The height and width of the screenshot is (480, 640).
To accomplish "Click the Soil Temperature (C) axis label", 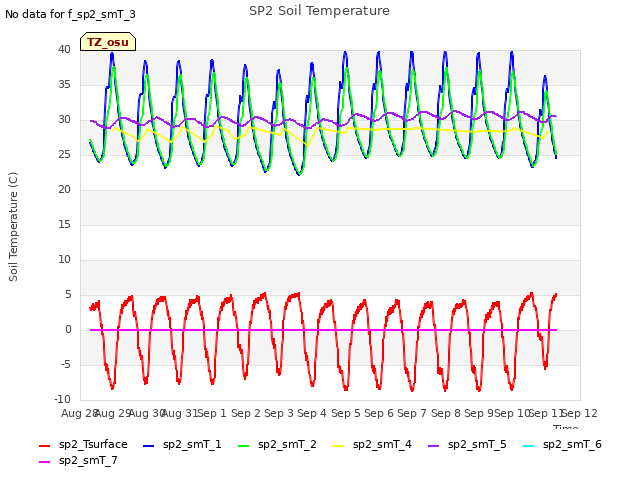I will coord(13,227).
